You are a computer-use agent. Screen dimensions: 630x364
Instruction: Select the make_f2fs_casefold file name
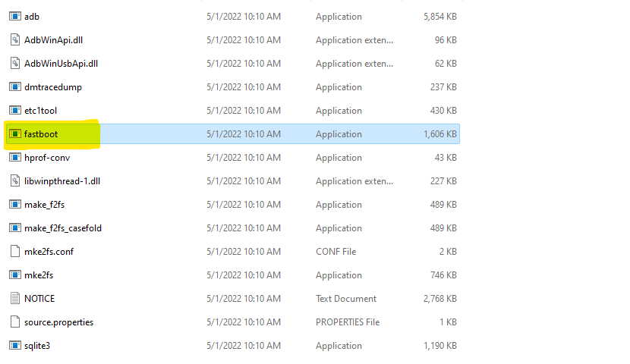tap(63, 228)
